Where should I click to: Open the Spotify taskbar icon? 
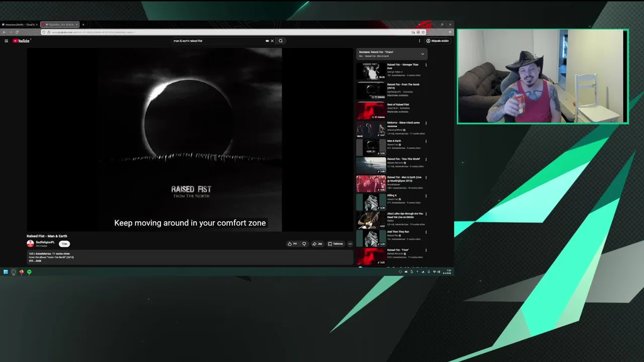(x=29, y=272)
